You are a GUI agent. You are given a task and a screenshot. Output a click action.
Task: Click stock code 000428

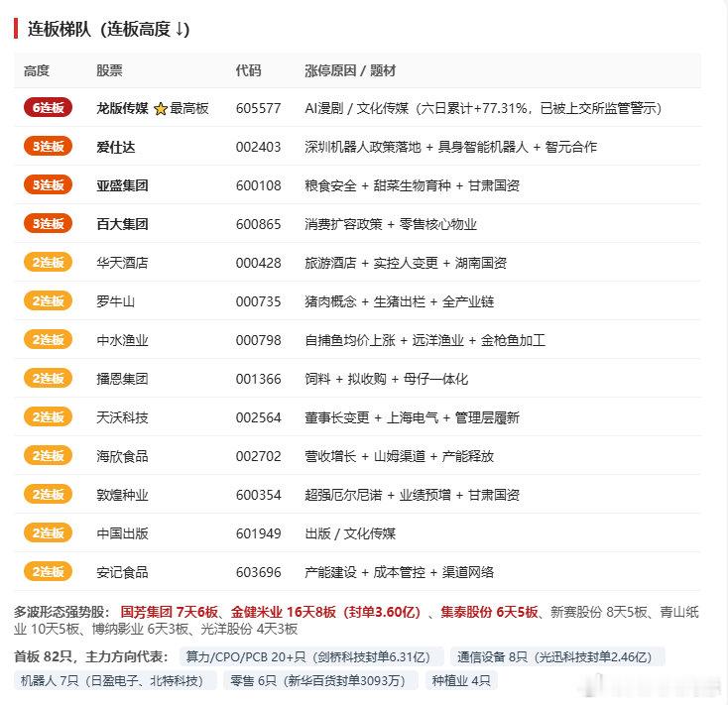pyautogui.click(x=258, y=263)
